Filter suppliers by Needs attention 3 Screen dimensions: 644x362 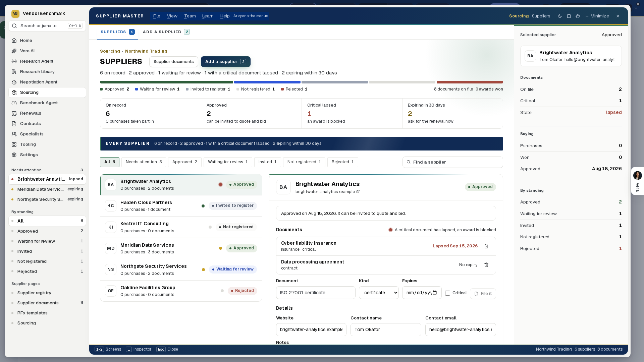pos(144,162)
